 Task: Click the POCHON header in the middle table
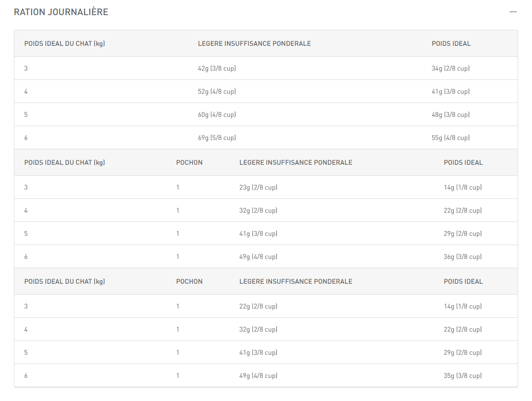point(189,162)
